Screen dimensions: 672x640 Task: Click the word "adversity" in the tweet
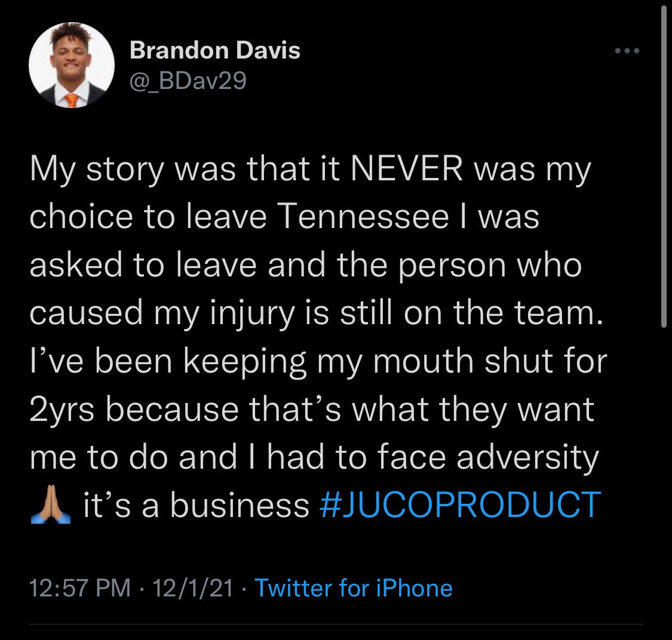pos(530,457)
